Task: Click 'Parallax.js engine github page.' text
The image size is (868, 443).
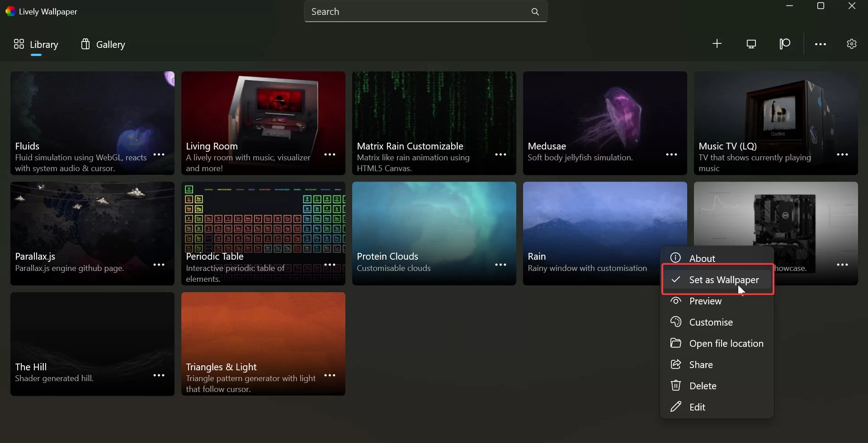Action: [69, 268]
